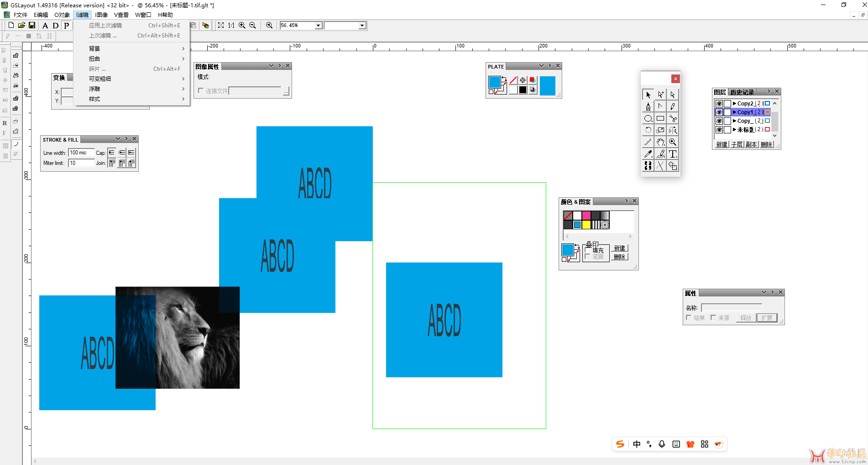Hide the 未标题 layer with eye icon
The height and width of the screenshot is (465, 868).
click(x=719, y=130)
